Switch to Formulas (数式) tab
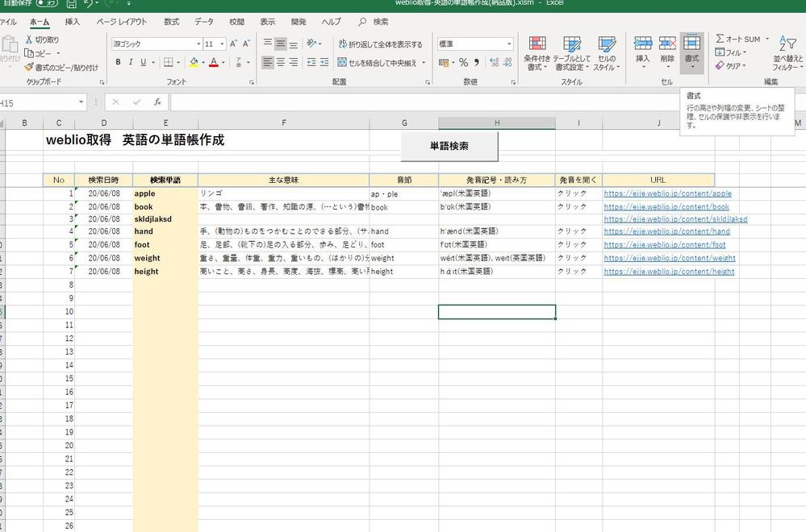 172,22
